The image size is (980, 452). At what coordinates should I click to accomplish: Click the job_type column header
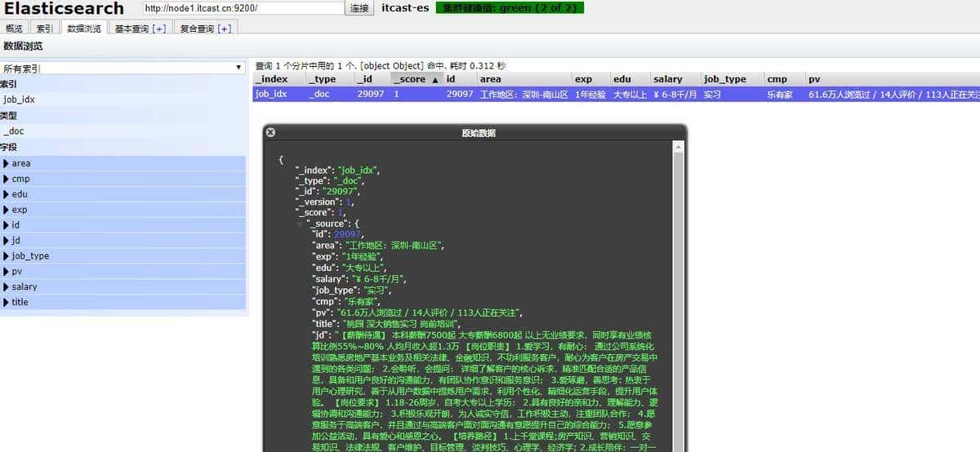click(732, 79)
